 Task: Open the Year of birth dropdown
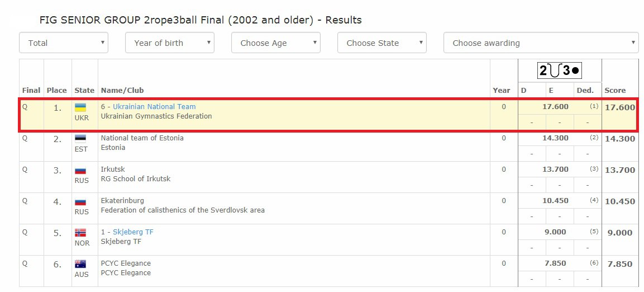coord(170,43)
